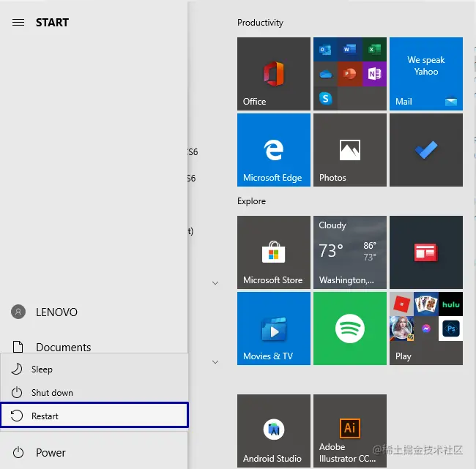Launch Movies & TV tile
Image resolution: width=476 pixels, height=469 pixels.
tap(274, 329)
